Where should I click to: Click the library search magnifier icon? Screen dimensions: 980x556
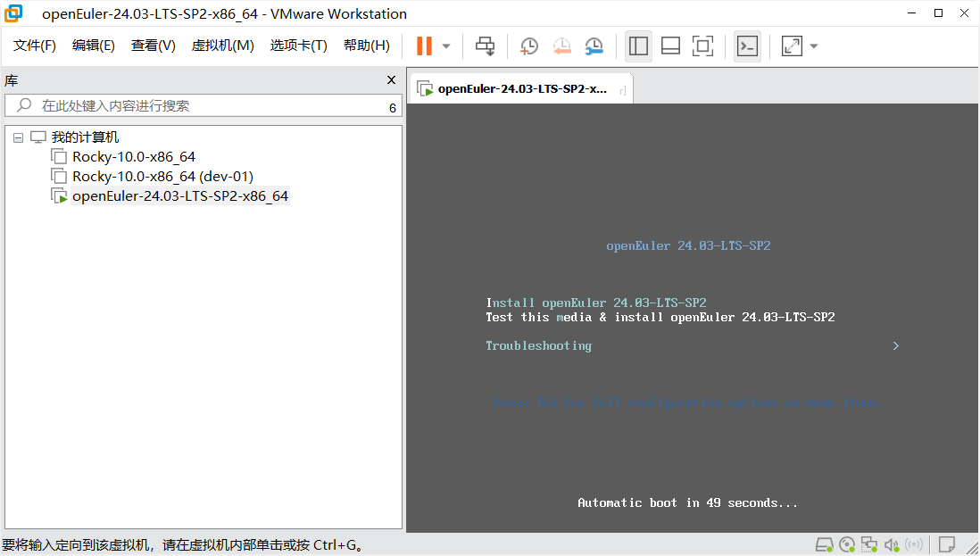(24, 105)
